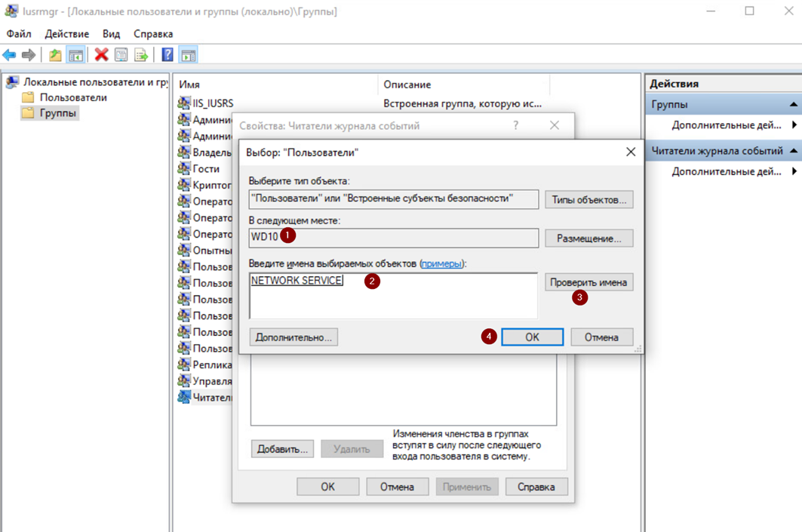The height and width of the screenshot is (532, 802).
Task: Click the Проверить имена button
Action: click(588, 282)
